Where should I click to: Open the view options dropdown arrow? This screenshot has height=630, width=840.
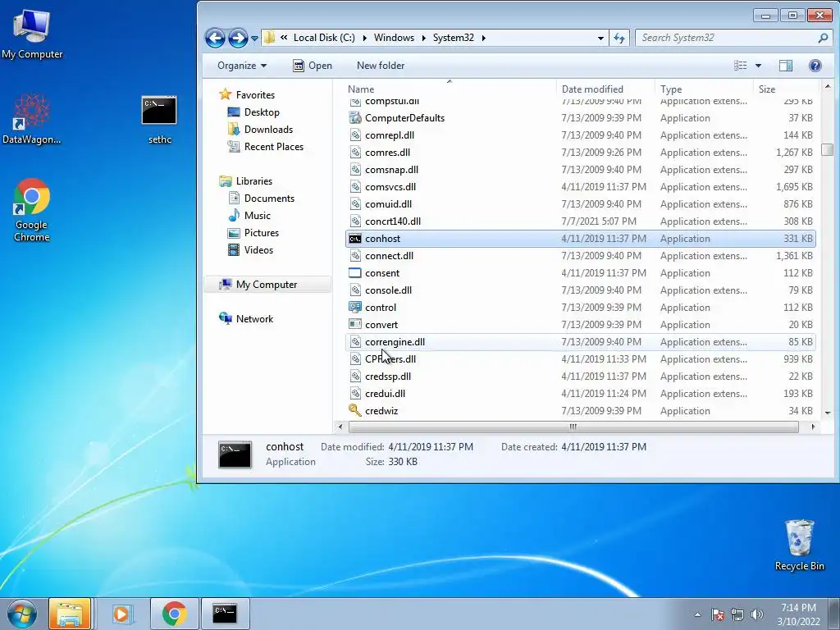[x=758, y=66]
